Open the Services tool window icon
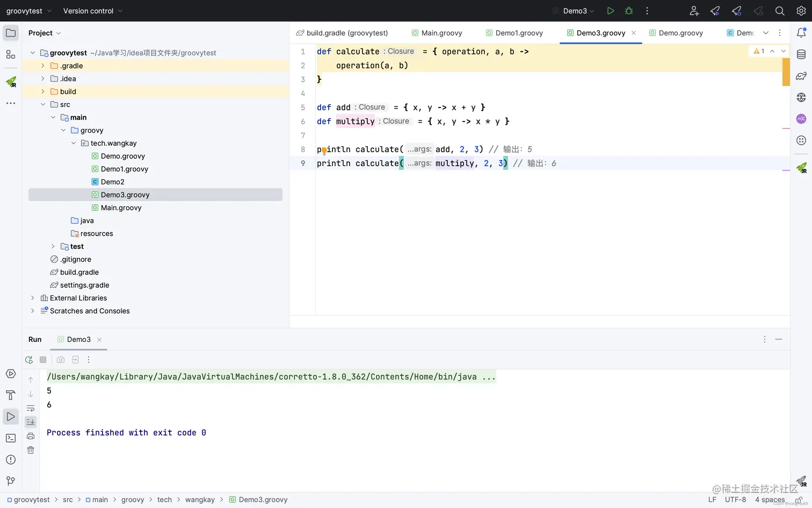 (11, 374)
